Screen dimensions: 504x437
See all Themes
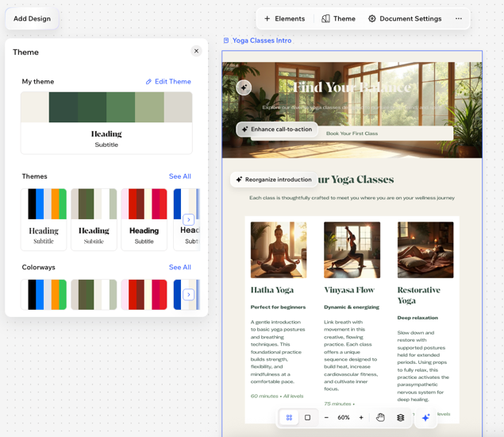(x=179, y=176)
